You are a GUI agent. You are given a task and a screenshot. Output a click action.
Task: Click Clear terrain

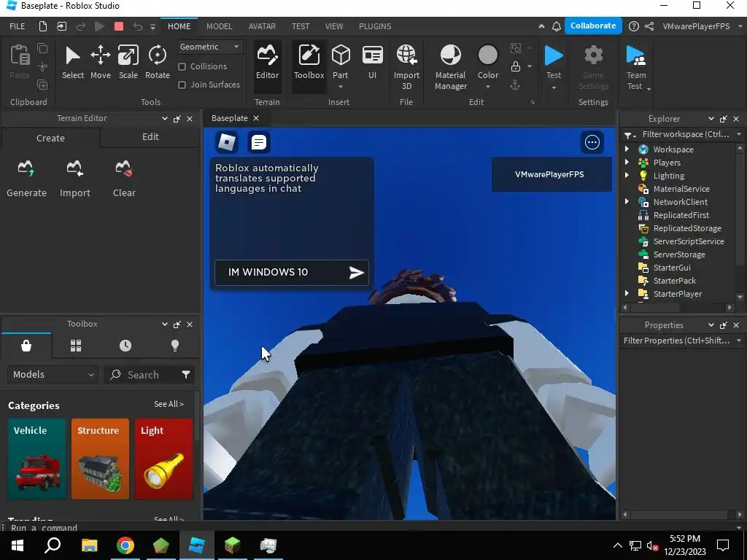click(x=124, y=179)
